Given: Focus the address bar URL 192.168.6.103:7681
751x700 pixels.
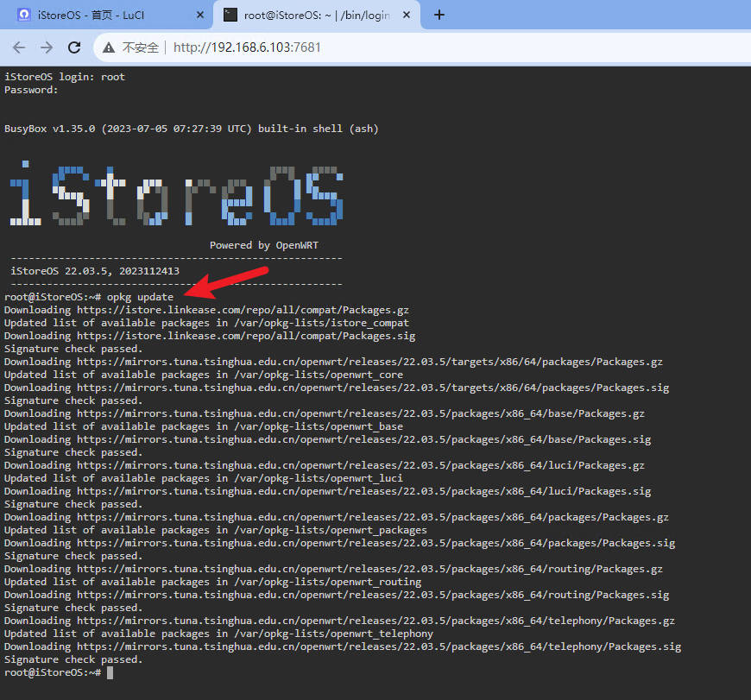Looking at the screenshot, I should click(247, 47).
